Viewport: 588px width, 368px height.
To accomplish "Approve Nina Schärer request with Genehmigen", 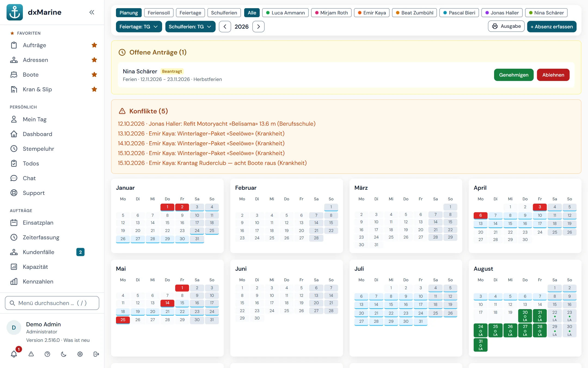I will 514,75.
